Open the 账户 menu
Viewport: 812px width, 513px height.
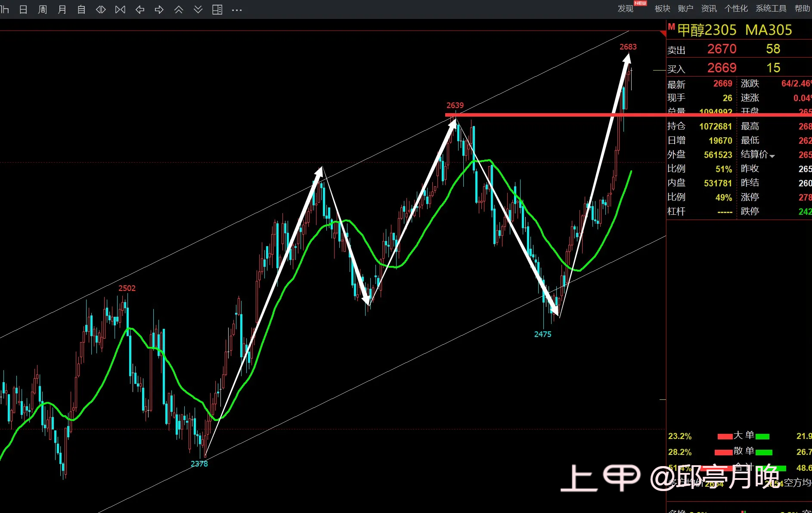[685, 9]
